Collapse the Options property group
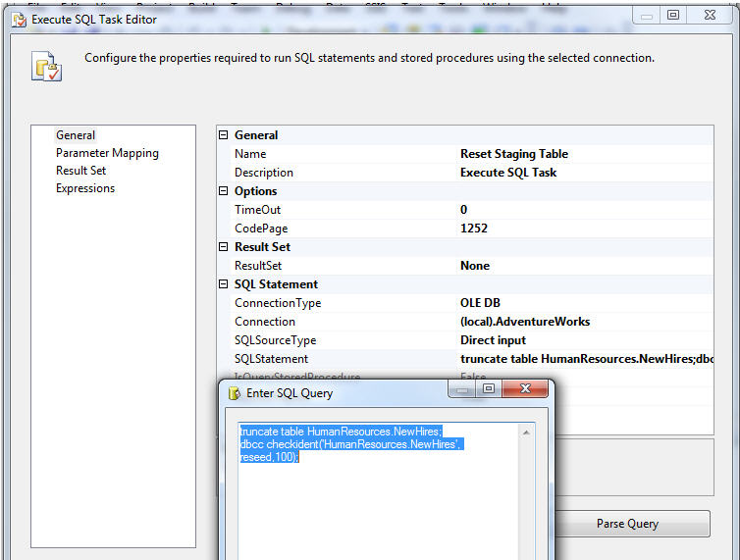This screenshot has width=740, height=560. coord(224,191)
